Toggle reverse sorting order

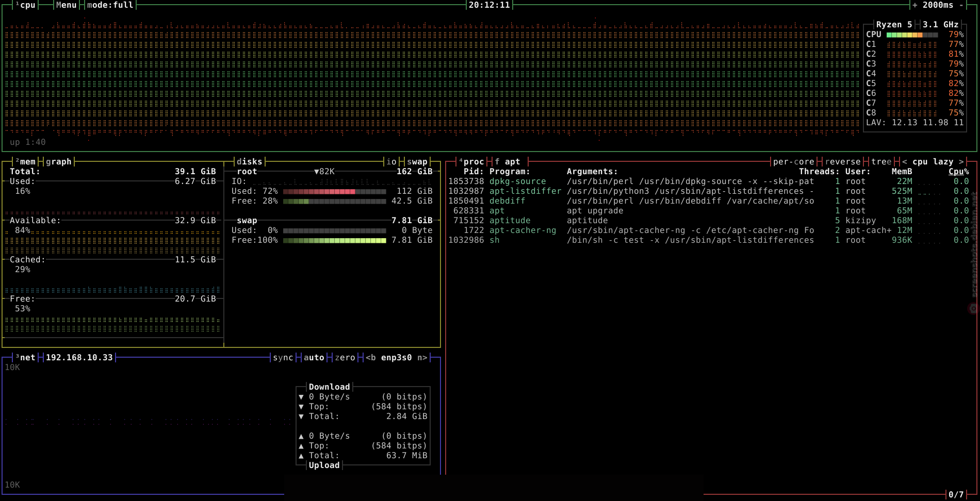point(842,162)
